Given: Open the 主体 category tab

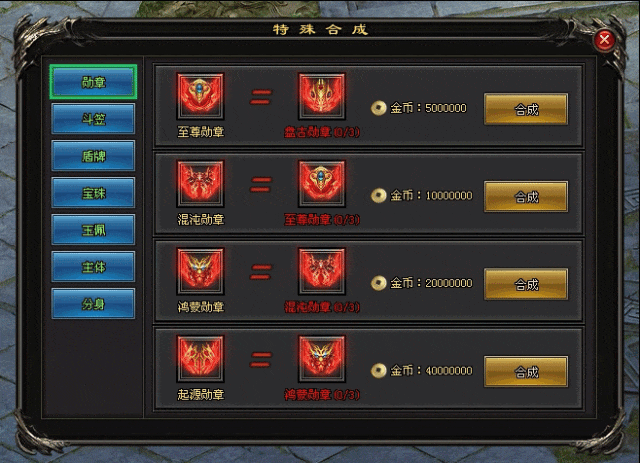Looking at the screenshot, I should click(x=93, y=267).
